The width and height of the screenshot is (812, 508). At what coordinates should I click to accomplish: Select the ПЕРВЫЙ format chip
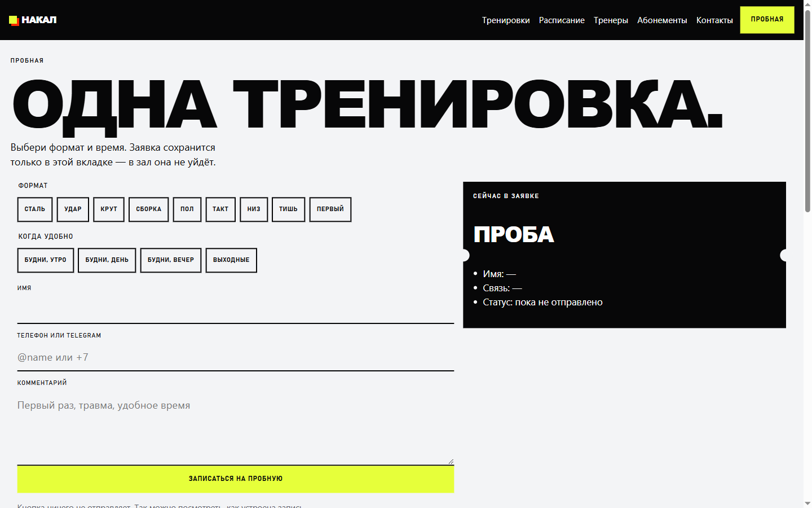pos(330,209)
